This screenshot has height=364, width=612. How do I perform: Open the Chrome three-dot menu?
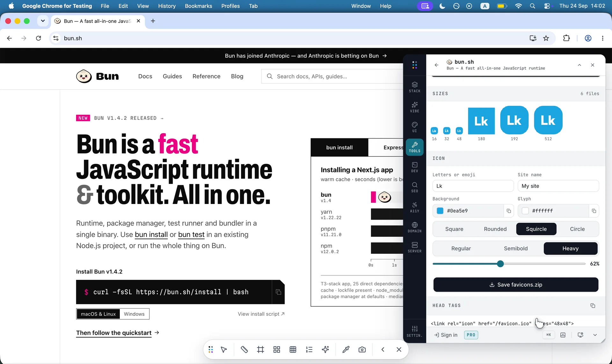coord(602,38)
